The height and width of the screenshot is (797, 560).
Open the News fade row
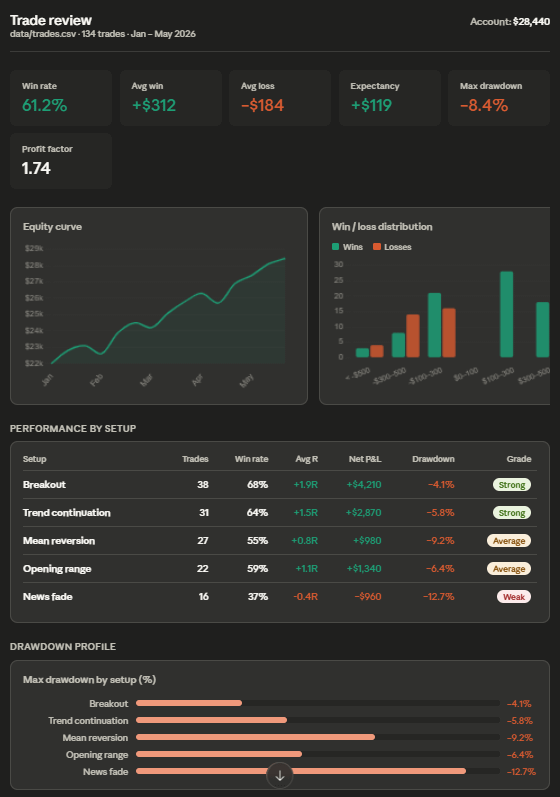(x=279, y=597)
